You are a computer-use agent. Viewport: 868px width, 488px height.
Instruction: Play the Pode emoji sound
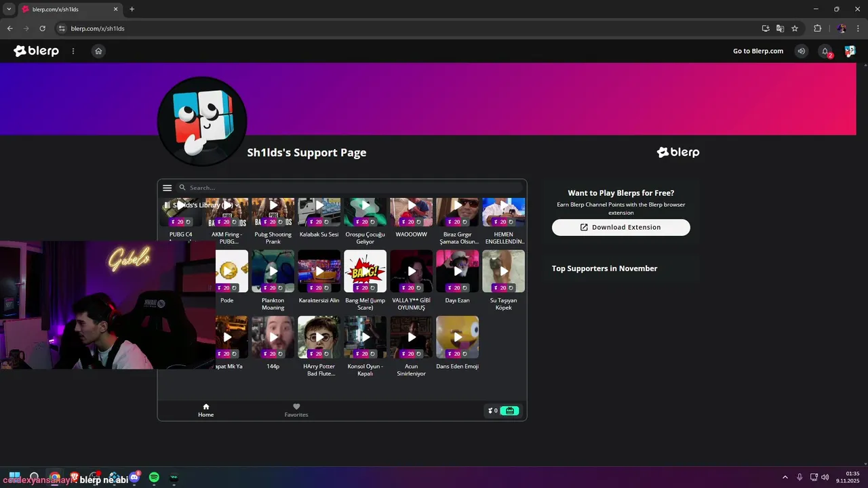pos(227,271)
